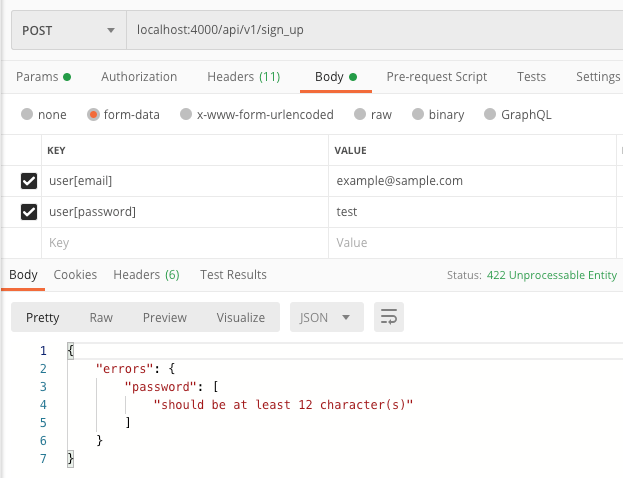Open the JSON format dropdown
Image resolution: width=623 pixels, height=478 pixels.
click(x=327, y=317)
